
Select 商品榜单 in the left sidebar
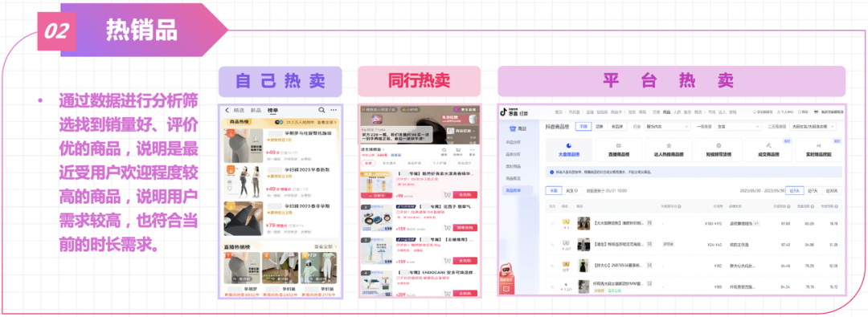click(517, 190)
